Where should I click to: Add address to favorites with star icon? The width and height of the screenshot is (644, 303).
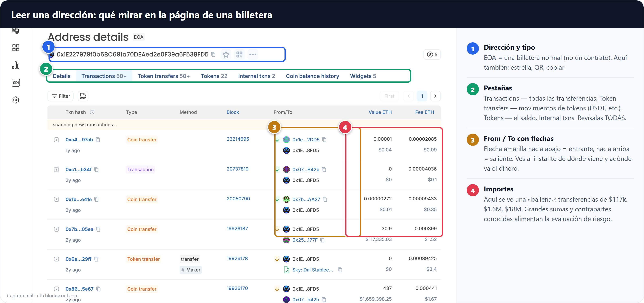coord(226,54)
